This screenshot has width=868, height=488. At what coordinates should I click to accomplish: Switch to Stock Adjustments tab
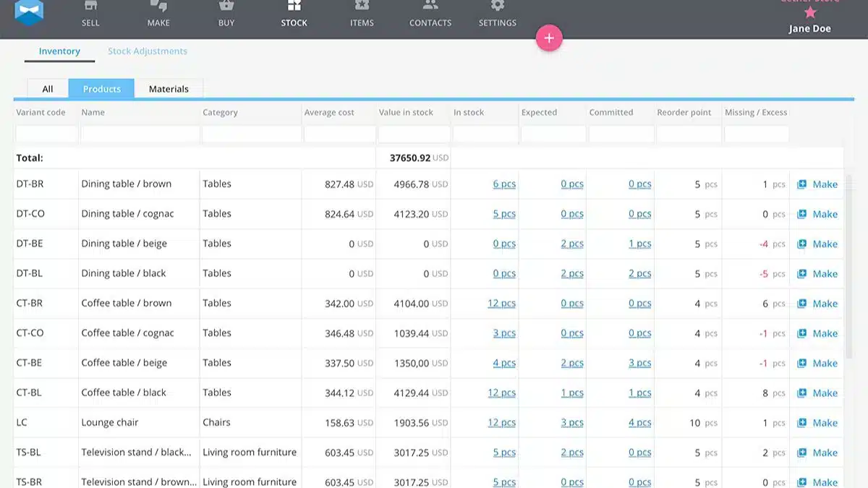(148, 51)
